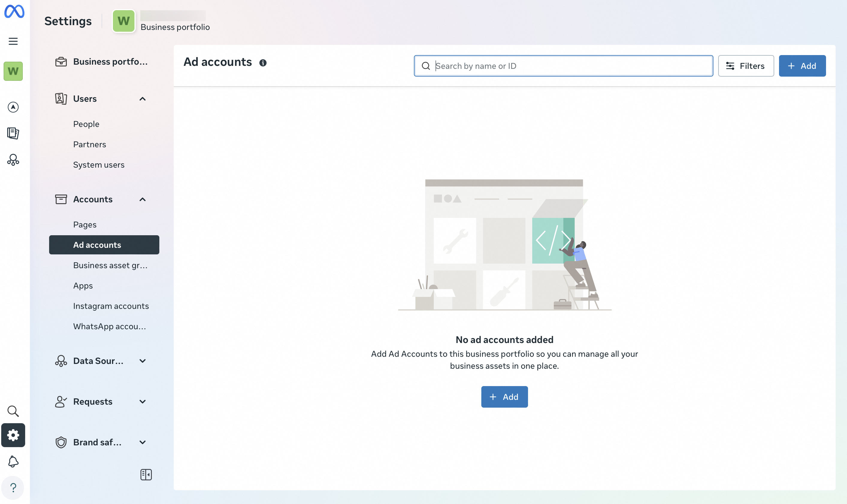Viewport: 847px width, 504px height.
Task: Collapse the Users section
Action: [x=142, y=99]
